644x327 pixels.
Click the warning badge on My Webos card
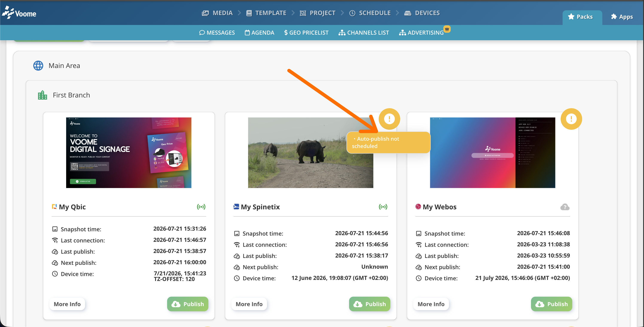click(571, 119)
